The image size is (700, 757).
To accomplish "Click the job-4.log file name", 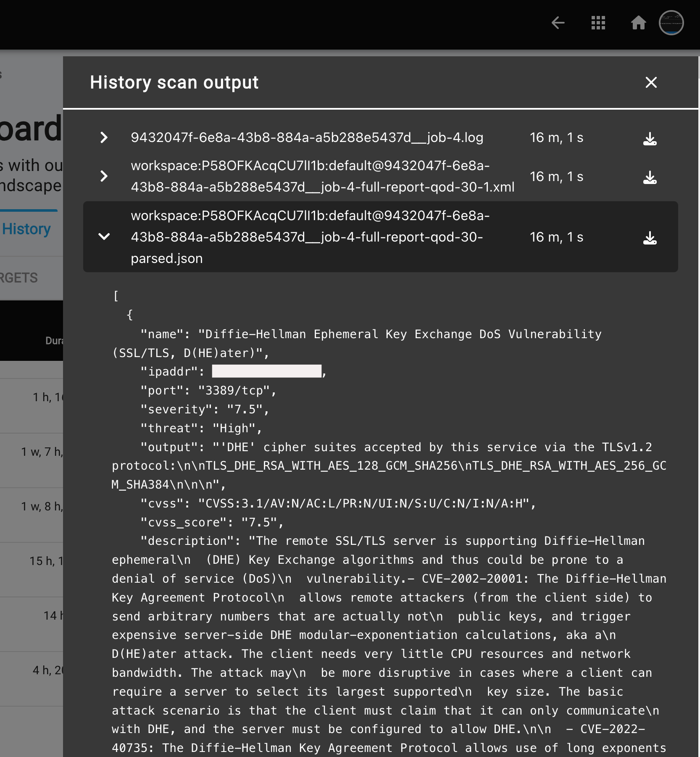I will click(307, 137).
